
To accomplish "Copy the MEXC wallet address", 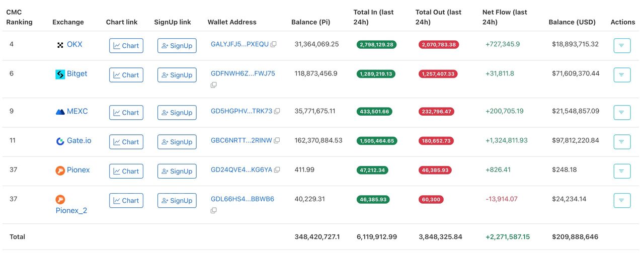I will 277,111.
